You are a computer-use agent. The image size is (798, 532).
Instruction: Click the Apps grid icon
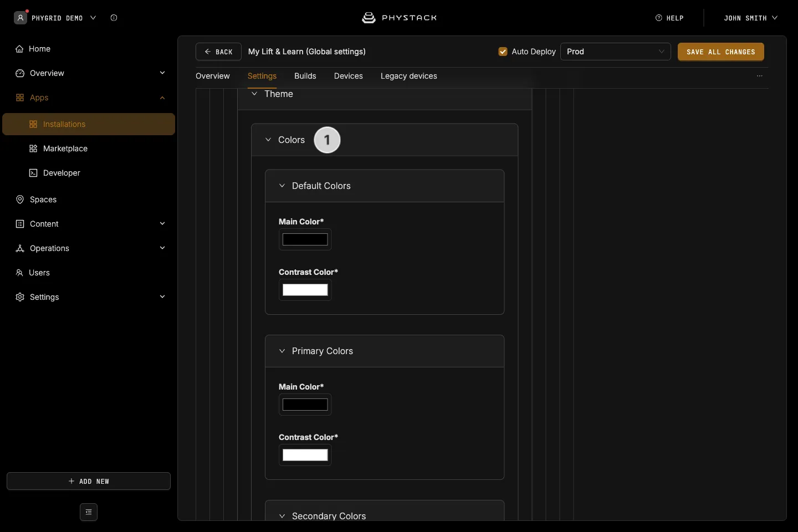20,98
